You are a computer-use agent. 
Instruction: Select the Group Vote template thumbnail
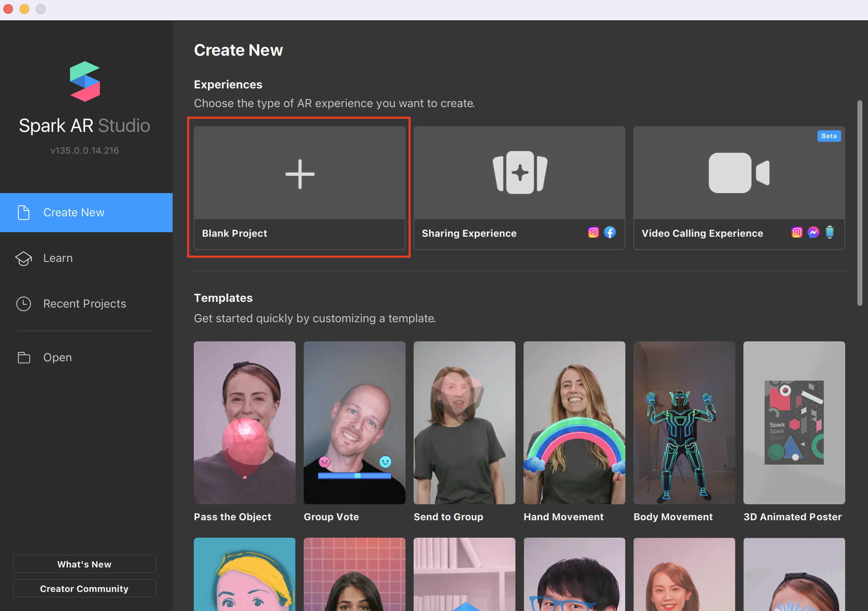pyautogui.click(x=354, y=423)
